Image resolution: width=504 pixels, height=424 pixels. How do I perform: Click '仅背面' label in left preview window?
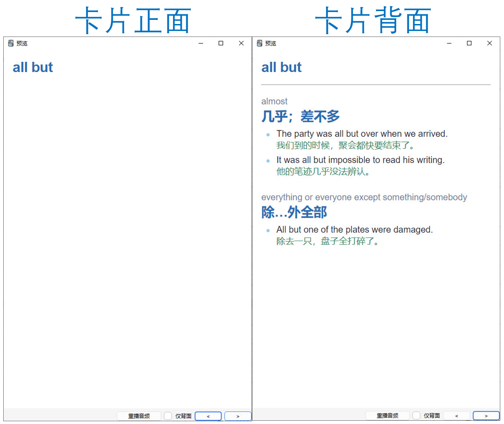183,416
